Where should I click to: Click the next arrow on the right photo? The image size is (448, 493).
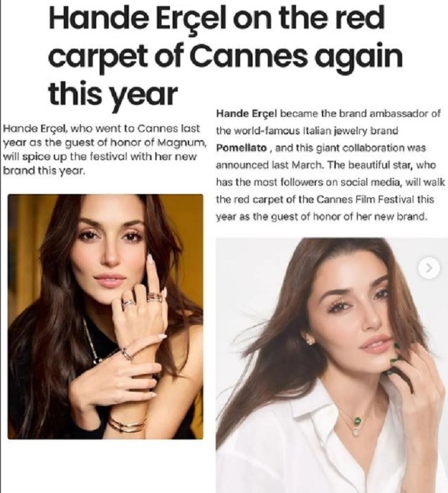click(429, 268)
